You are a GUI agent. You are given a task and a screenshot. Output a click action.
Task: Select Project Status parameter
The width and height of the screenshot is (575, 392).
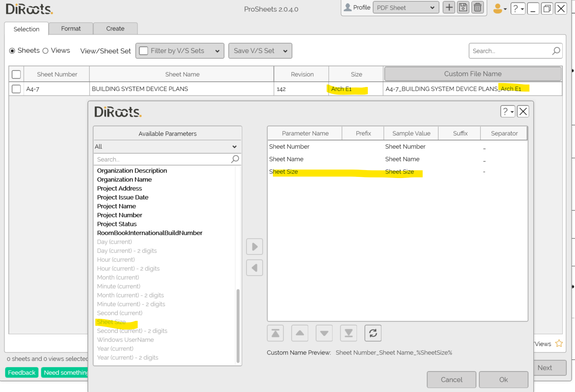[x=117, y=224]
